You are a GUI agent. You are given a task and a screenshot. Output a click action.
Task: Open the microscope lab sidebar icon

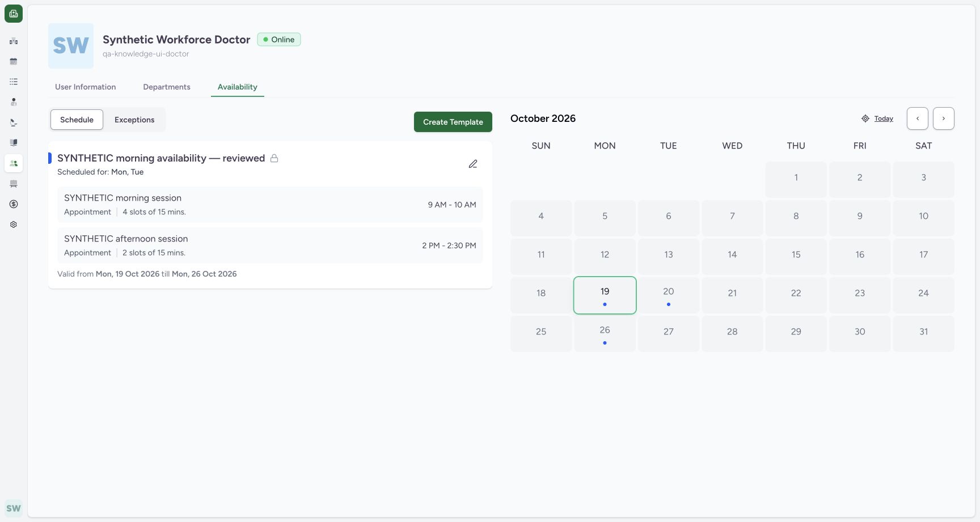pos(14,122)
